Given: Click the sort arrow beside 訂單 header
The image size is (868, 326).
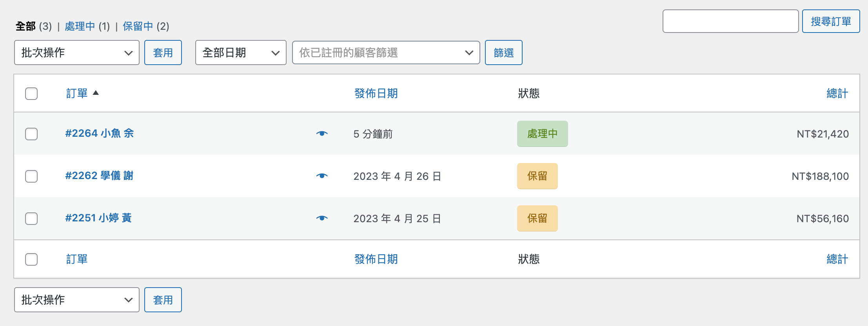Looking at the screenshot, I should tap(96, 93).
